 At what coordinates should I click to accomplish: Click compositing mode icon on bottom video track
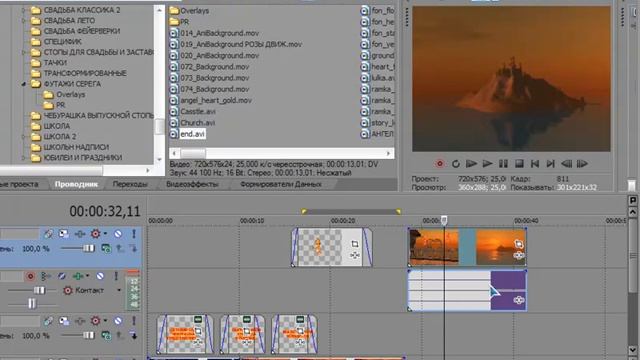106,336
